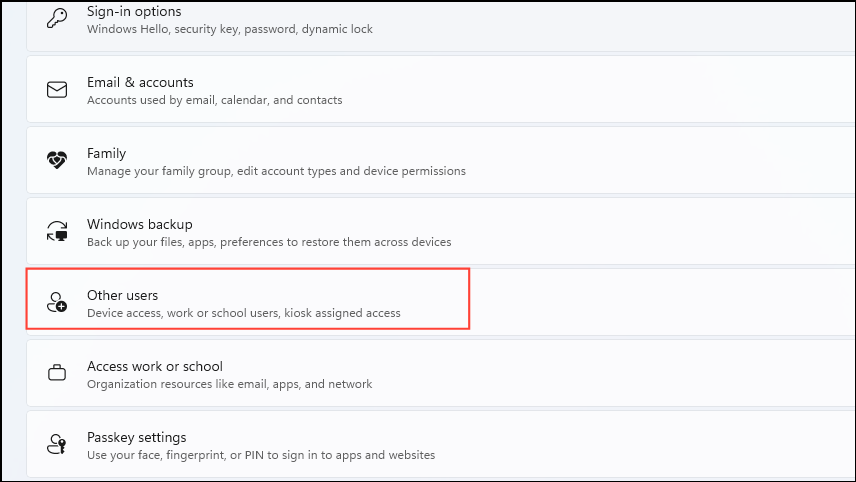856x482 pixels.
Task: Open Email & accounts settings
Action: [441, 90]
